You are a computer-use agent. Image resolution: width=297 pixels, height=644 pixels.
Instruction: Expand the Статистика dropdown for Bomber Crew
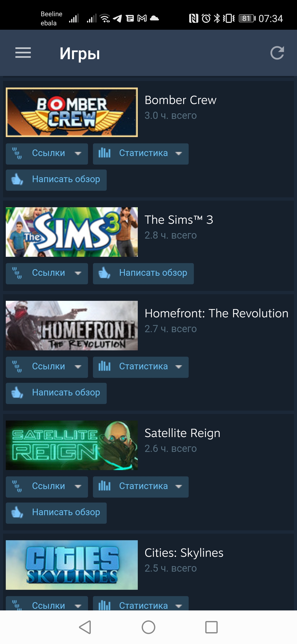(141, 154)
